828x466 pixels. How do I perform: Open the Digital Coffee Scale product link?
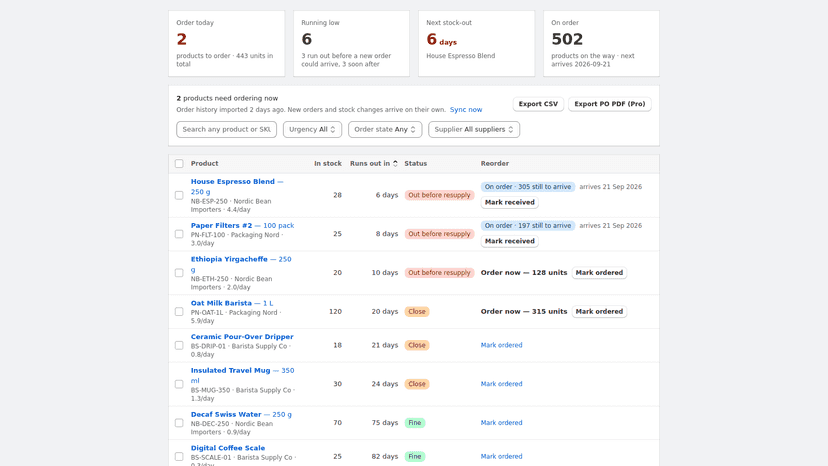tap(228, 448)
